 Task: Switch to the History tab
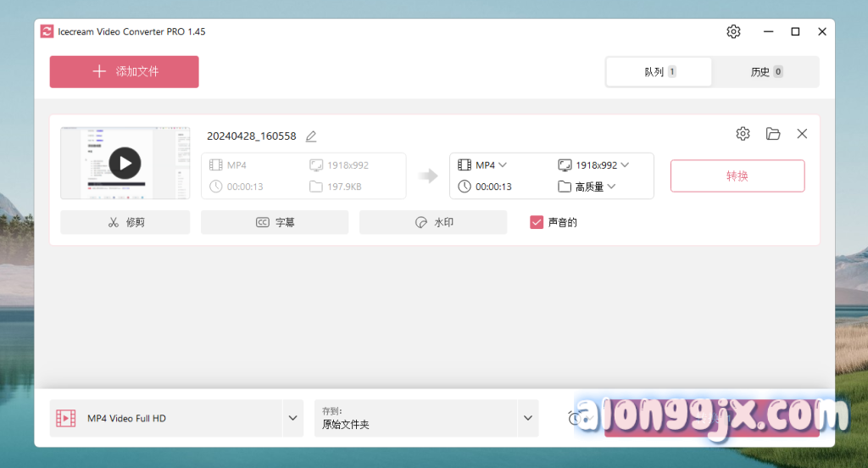click(x=765, y=72)
